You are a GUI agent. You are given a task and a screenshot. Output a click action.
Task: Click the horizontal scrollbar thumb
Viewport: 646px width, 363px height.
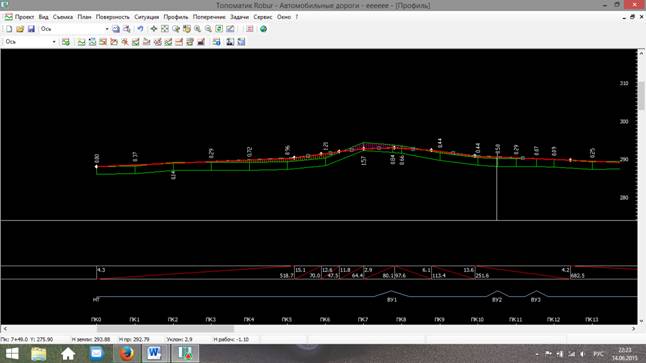pyautogui.click(x=165, y=329)
